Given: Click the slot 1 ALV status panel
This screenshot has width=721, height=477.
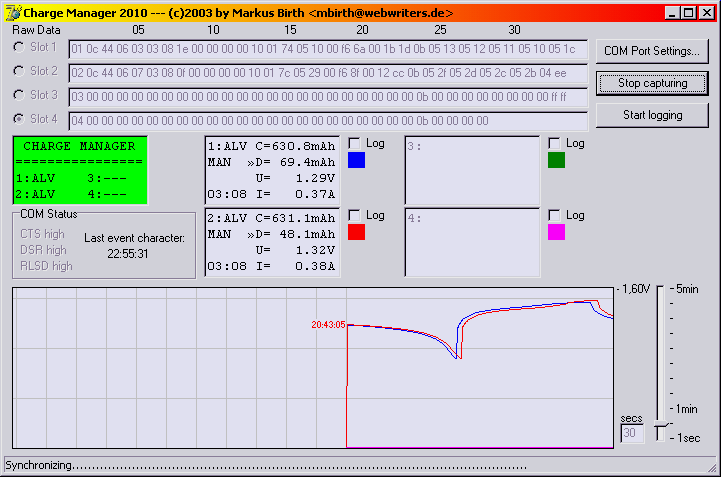Looking at the screenshot, I should tap(272, 168).
